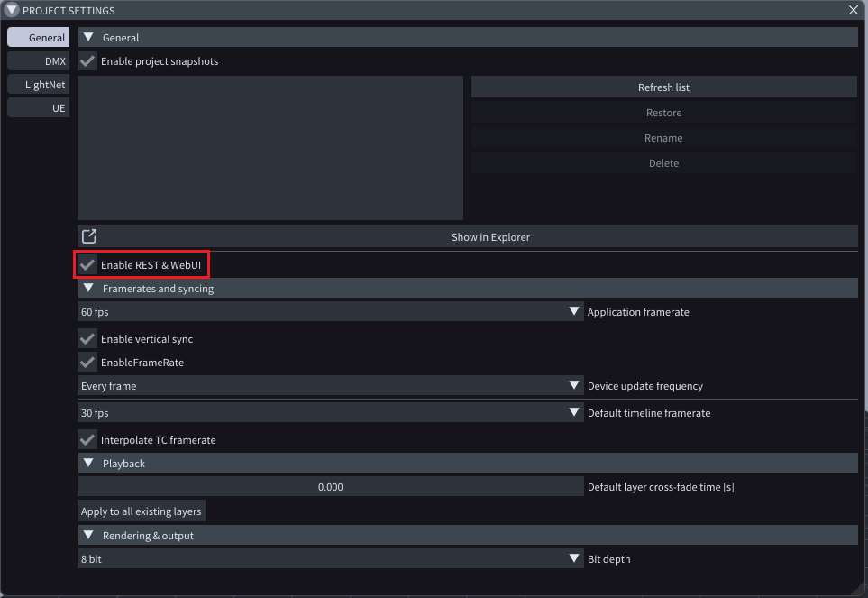Click the Show in Explorer external-link icon
The height and width of the screenshot is (598, 868).
pos(89,236)
